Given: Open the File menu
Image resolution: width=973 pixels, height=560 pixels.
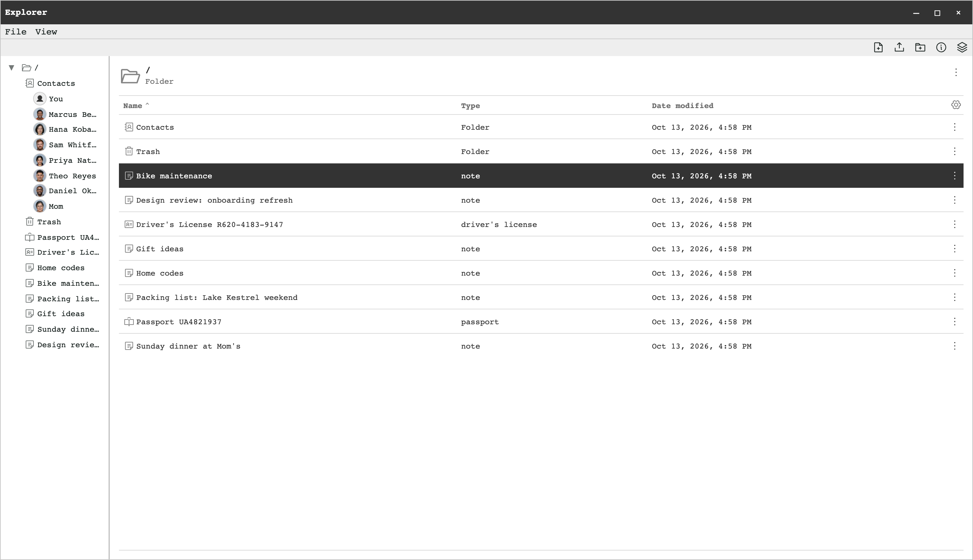Looking at the screenshot, I should [16, 32].
